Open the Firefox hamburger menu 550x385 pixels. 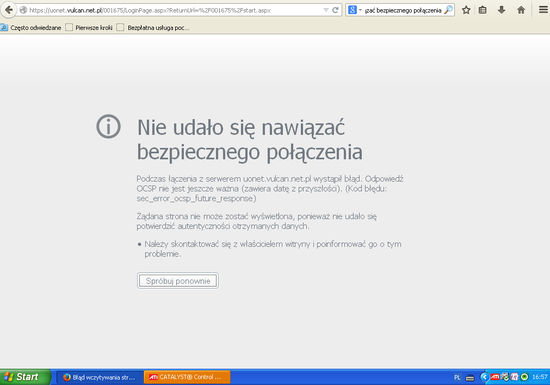[x=543, y=10]
